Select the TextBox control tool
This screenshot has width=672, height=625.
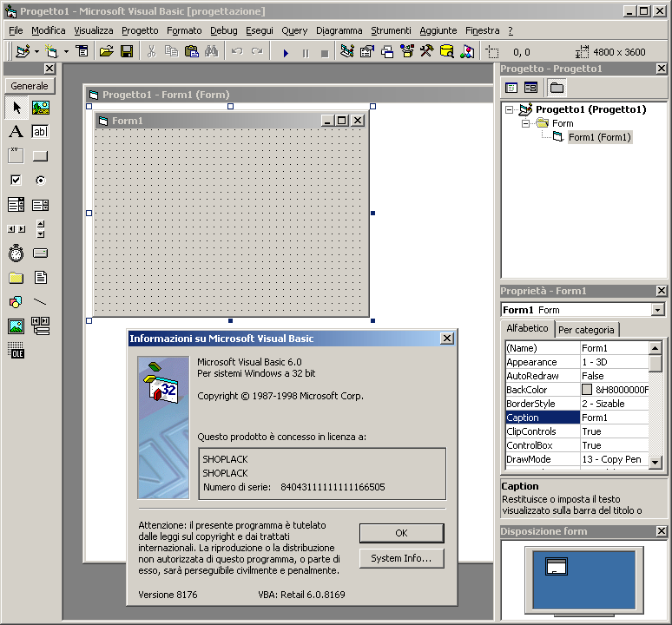coord(41,132)
